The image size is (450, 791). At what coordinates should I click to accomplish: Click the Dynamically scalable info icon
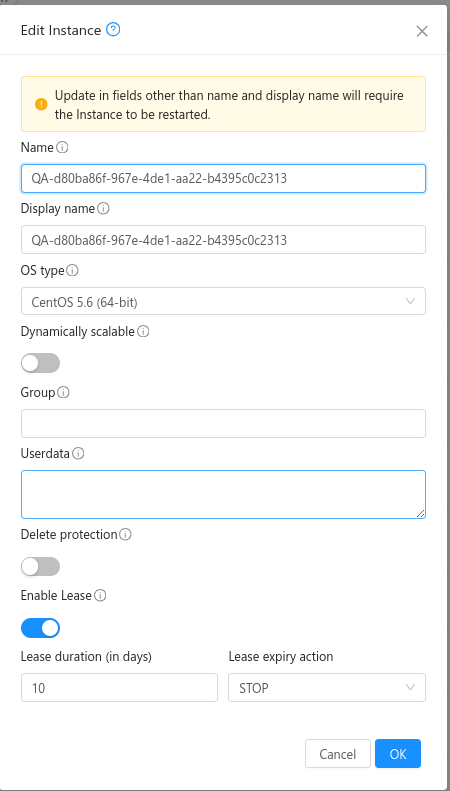pos(143,331)
